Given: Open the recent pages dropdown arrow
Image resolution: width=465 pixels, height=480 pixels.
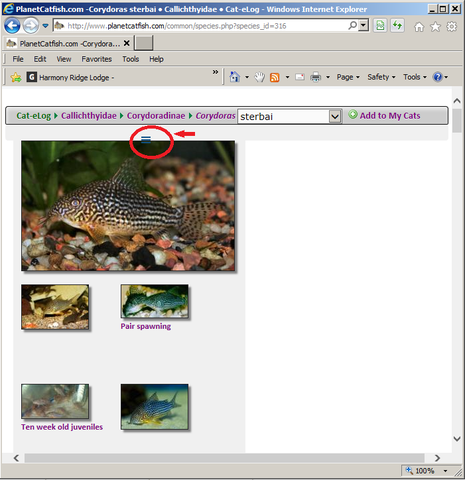Looking at the screenshot, I should (45, 26).
